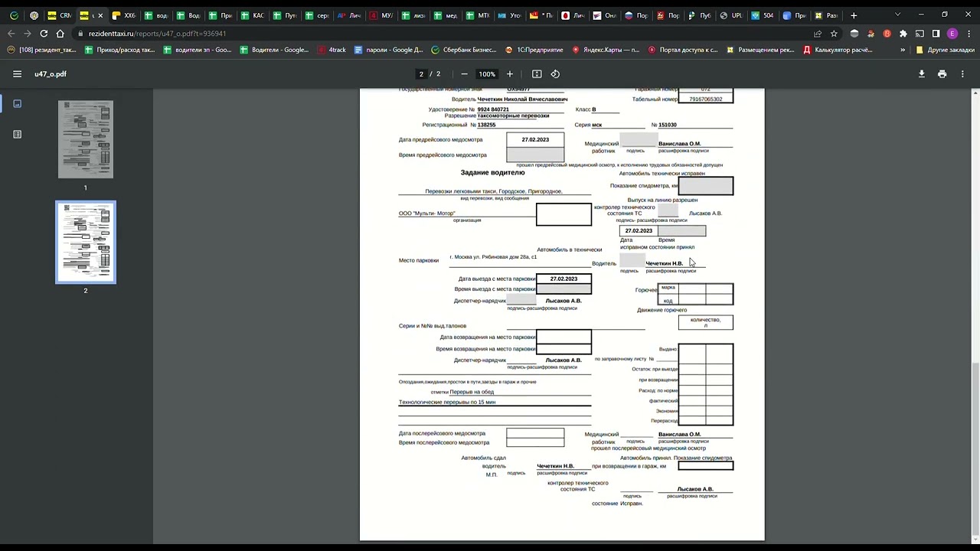Rotate the PDF counterclockwise

pos(555,74)
